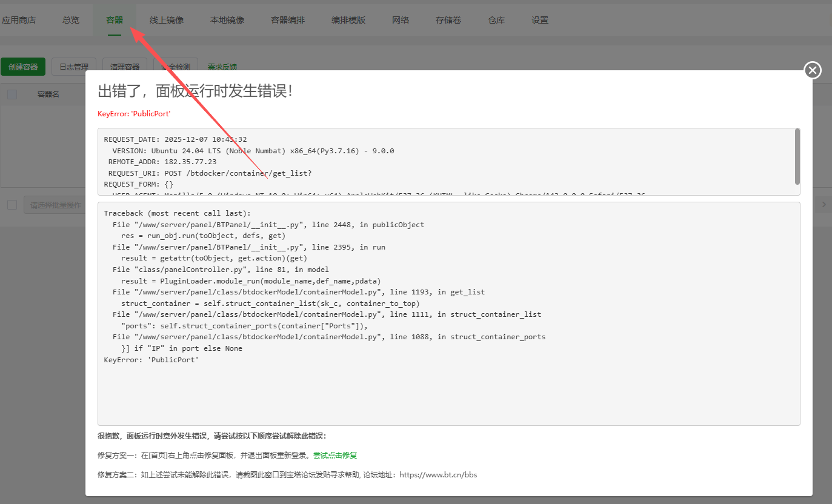
Task: Close the error dialog
Action: (x=812, y=70)
